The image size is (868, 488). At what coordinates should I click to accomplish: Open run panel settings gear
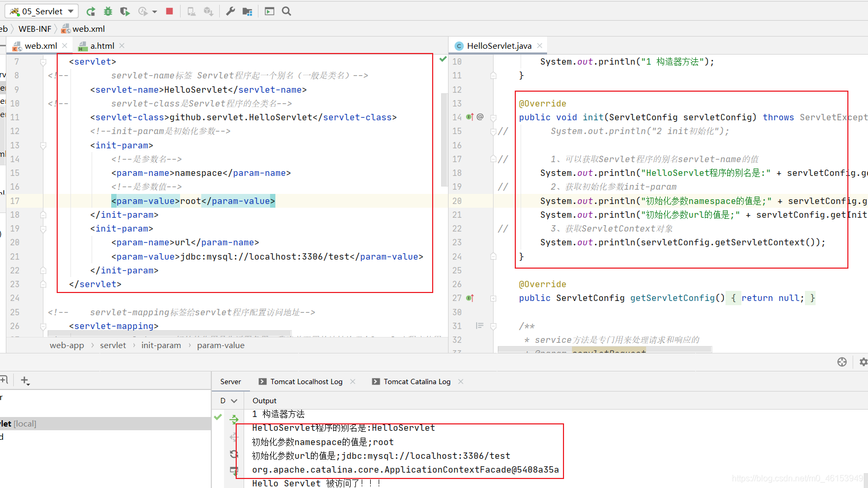(x=863, y=362)
